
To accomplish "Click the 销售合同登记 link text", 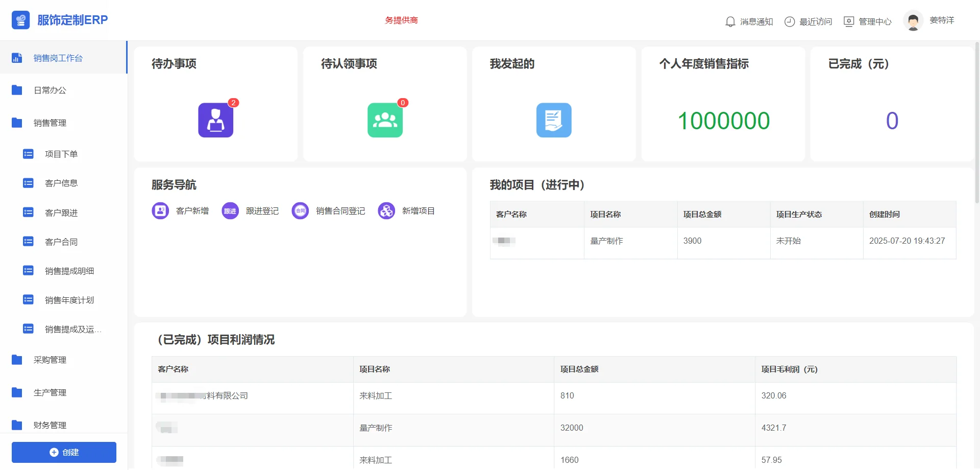I will tap(340, 210).
